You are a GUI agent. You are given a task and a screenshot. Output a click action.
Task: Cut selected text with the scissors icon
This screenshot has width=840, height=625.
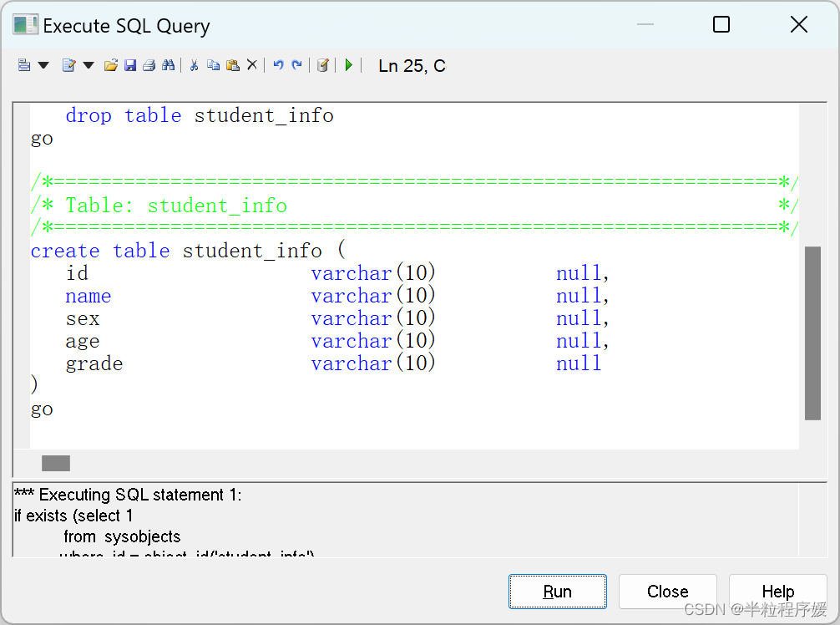pos(195,64)
